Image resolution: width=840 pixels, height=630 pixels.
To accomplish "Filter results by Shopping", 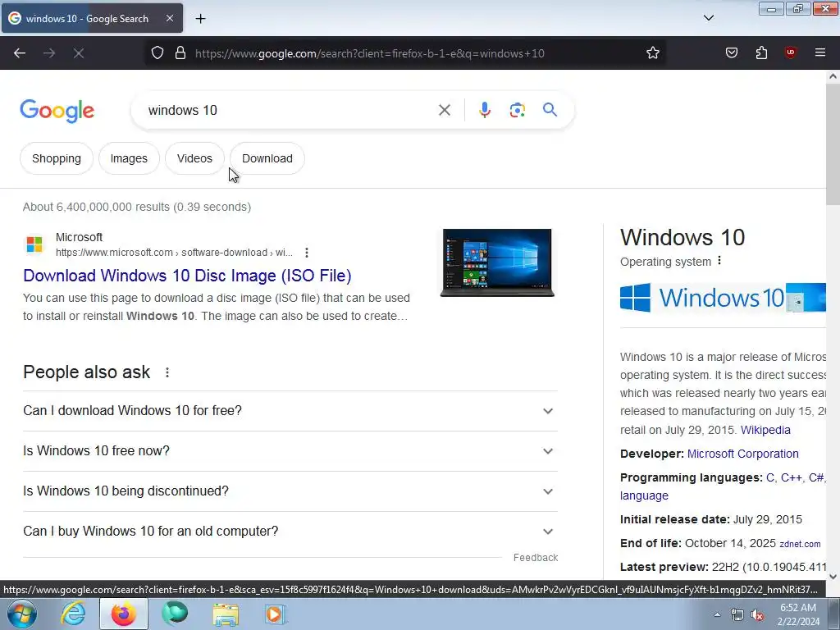I will point(57,158).
